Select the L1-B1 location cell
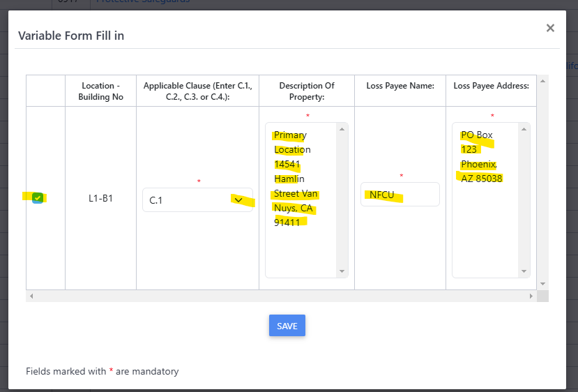The width and height of the screenshot is (578, 392). [101, 199]
